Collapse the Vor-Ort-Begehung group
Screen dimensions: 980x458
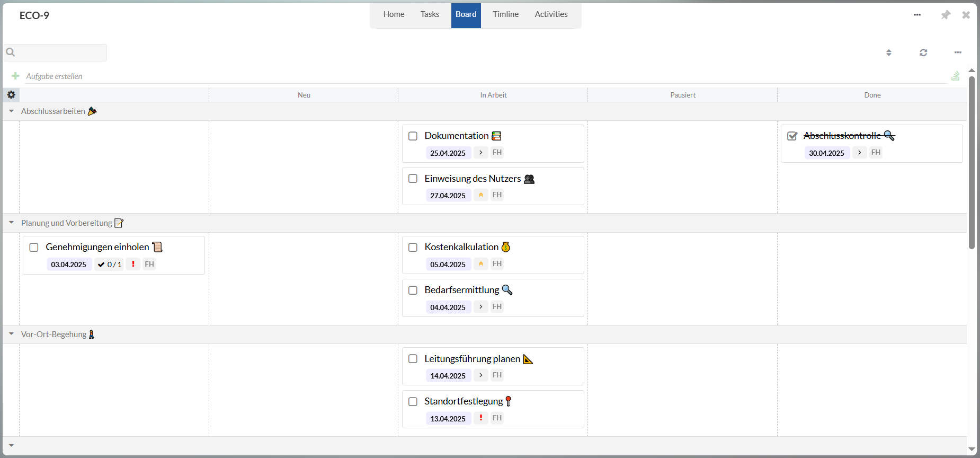coord(11,334)
